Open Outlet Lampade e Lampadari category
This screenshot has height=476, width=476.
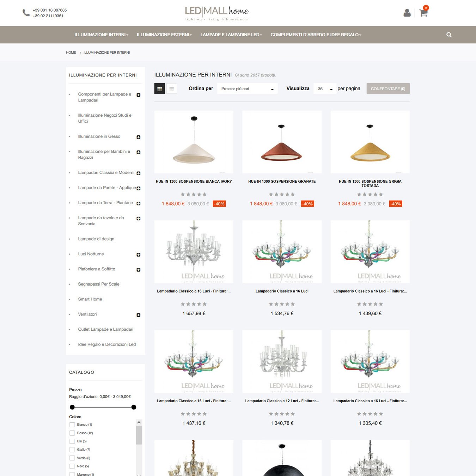coord(106,329)
